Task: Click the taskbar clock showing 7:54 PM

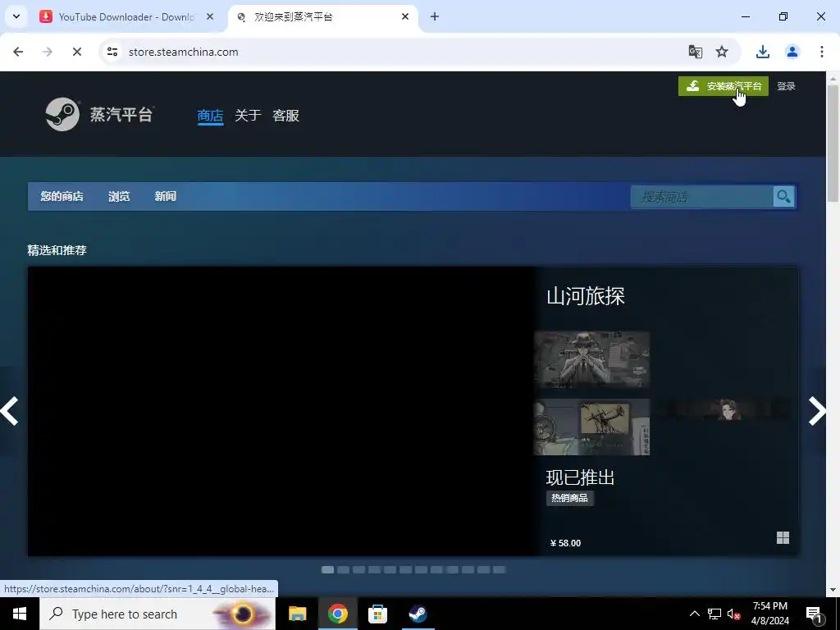Action: 769,614
